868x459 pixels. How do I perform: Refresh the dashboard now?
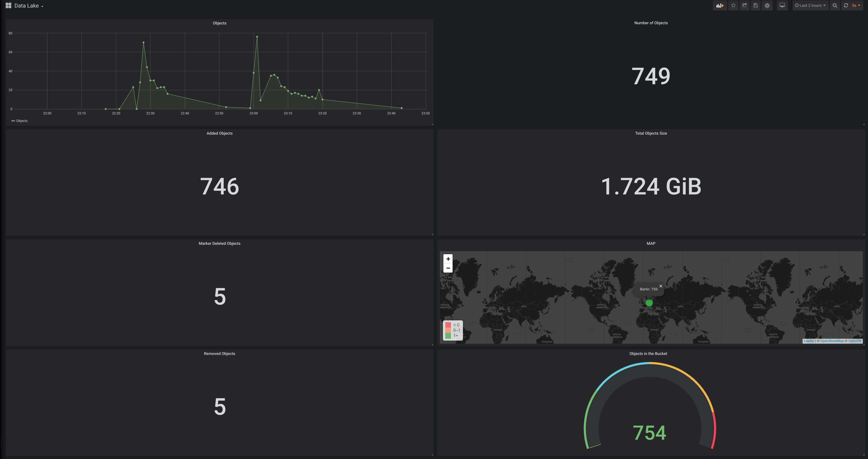click(x=846, y=5)
